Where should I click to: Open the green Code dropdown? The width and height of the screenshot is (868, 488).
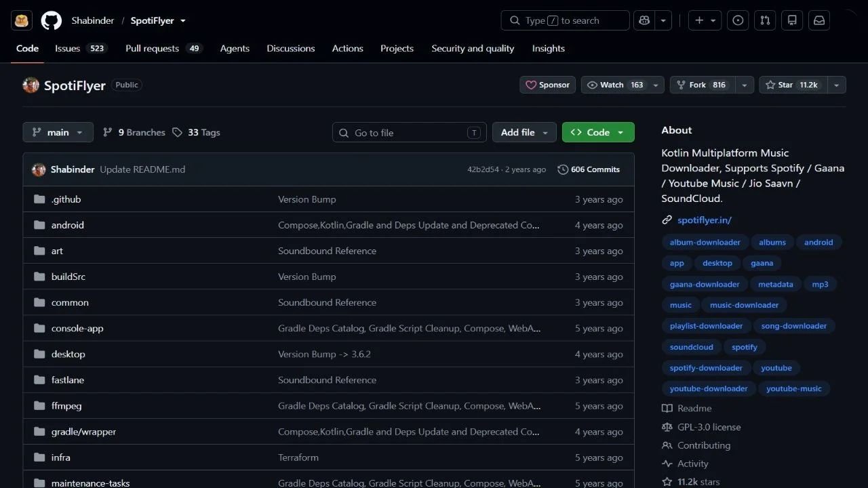coord(598,132)
